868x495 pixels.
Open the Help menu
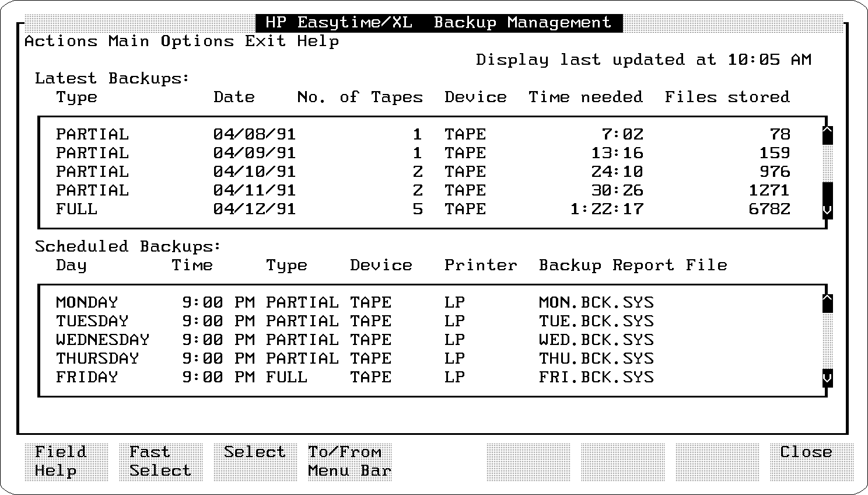coord(317,41)
